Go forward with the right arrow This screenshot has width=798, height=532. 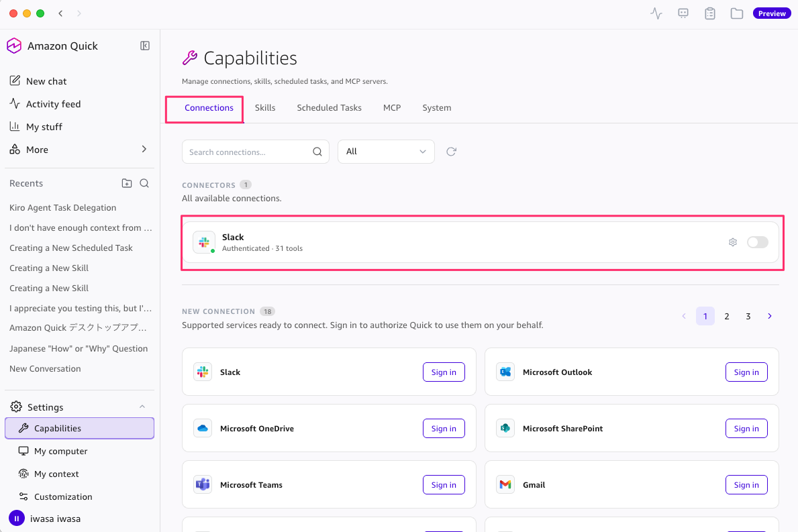(x=79, y=13)
